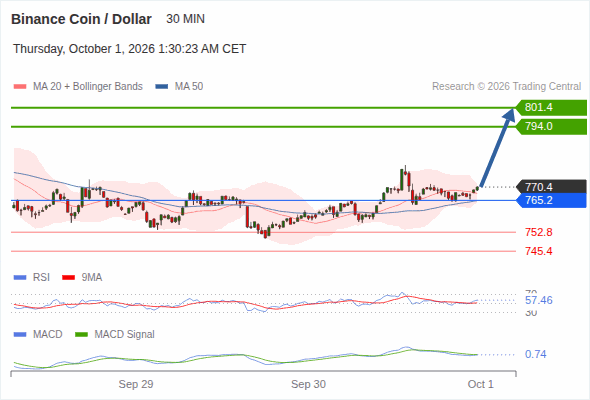Click the 30 MIN timeframe label
This screenshot has height=400, width=590.
click(186, 19)
